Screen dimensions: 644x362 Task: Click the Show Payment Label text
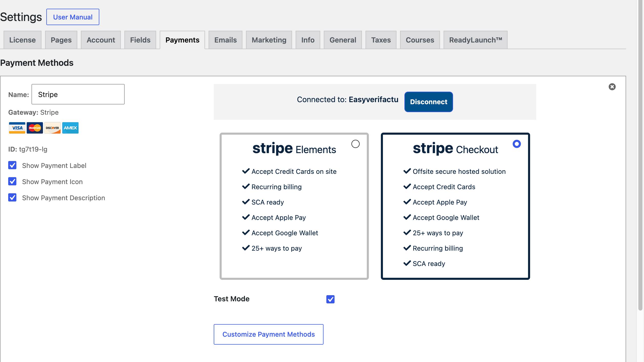point(54,166)
